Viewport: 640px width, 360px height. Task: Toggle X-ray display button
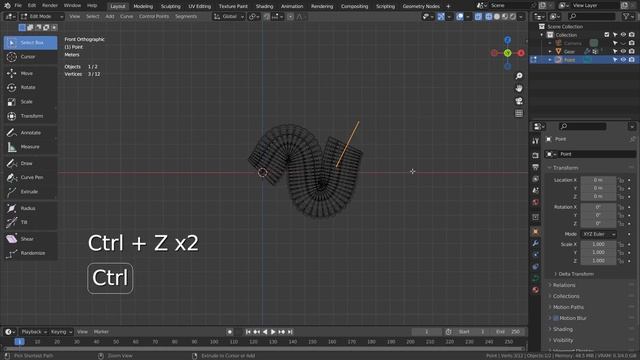click(x=478, y=17)
